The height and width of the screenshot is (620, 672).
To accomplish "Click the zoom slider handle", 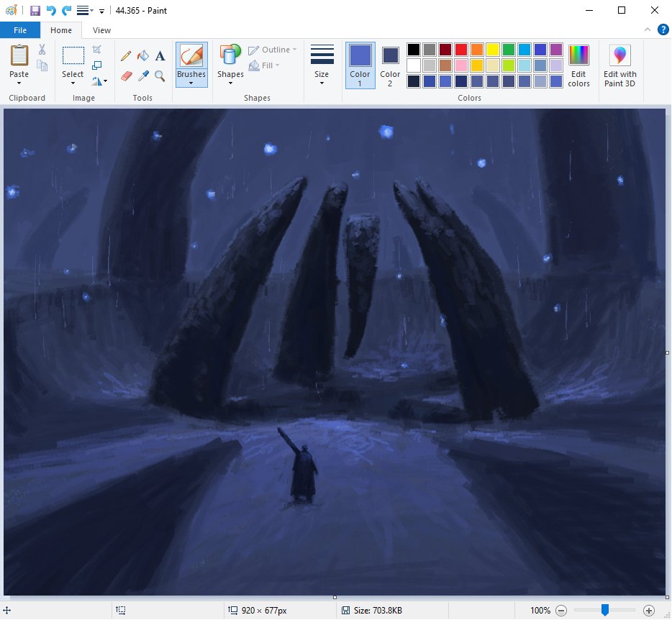I will (x=604, y=610).
